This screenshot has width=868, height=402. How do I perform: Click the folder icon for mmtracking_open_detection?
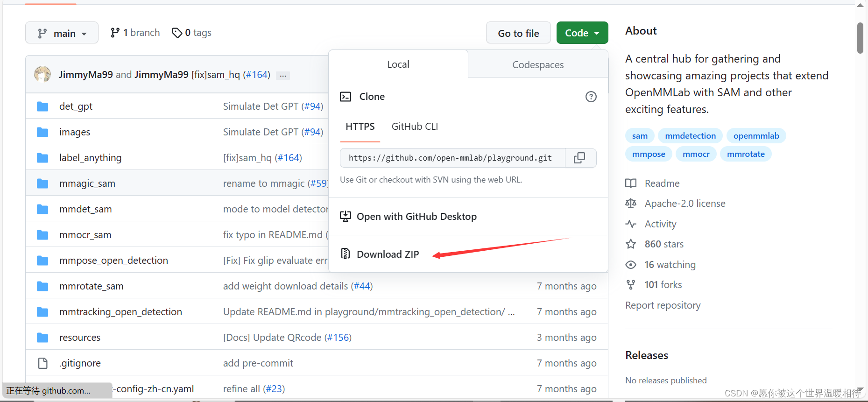(x=42, y=312)
